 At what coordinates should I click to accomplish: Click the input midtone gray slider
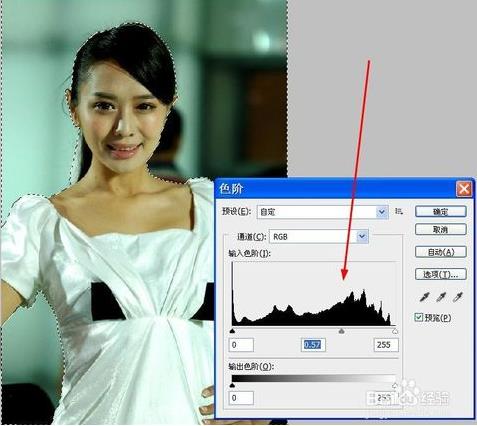coord(341,331)
